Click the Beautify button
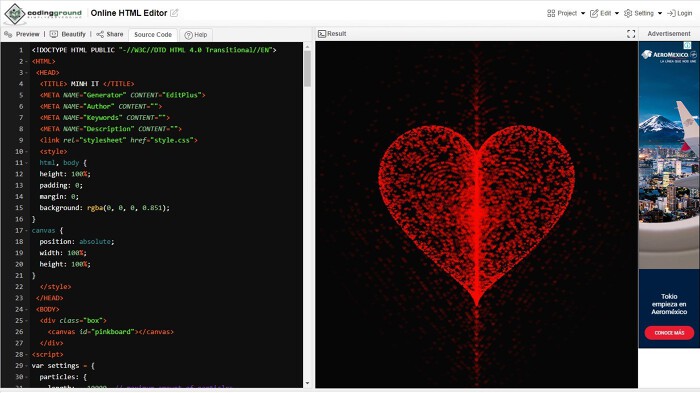The height and width of the screenshot is (393, 700). coord(67,34)
